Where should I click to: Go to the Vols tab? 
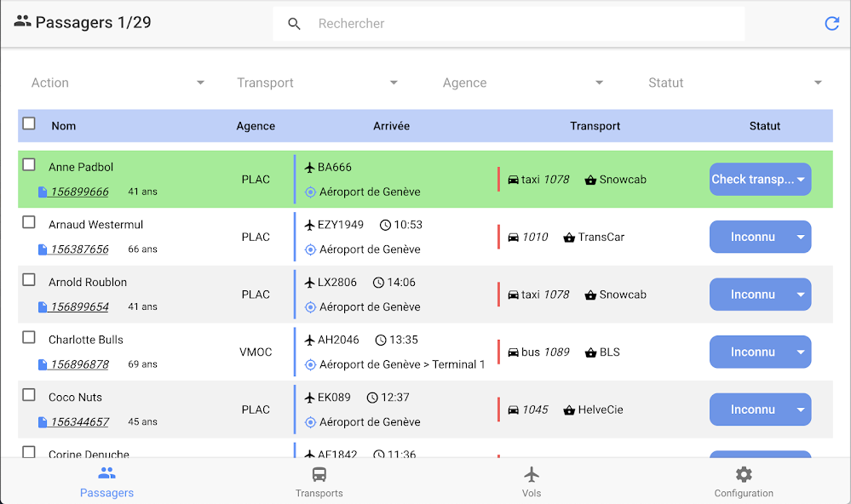pos(532,482)
